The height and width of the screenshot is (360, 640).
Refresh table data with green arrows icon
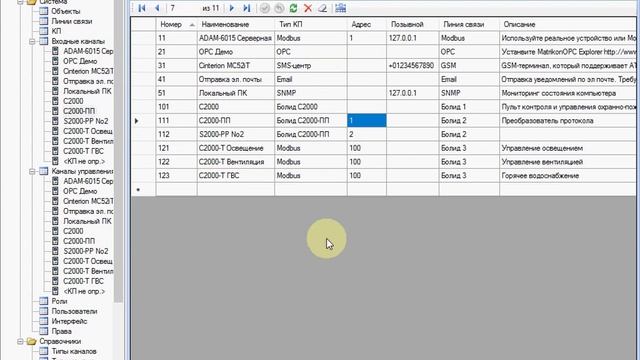point(293,8)
